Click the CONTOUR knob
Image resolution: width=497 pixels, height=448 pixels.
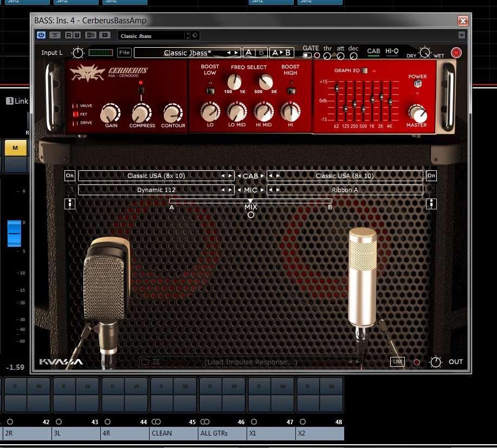(x=173, y=113)
